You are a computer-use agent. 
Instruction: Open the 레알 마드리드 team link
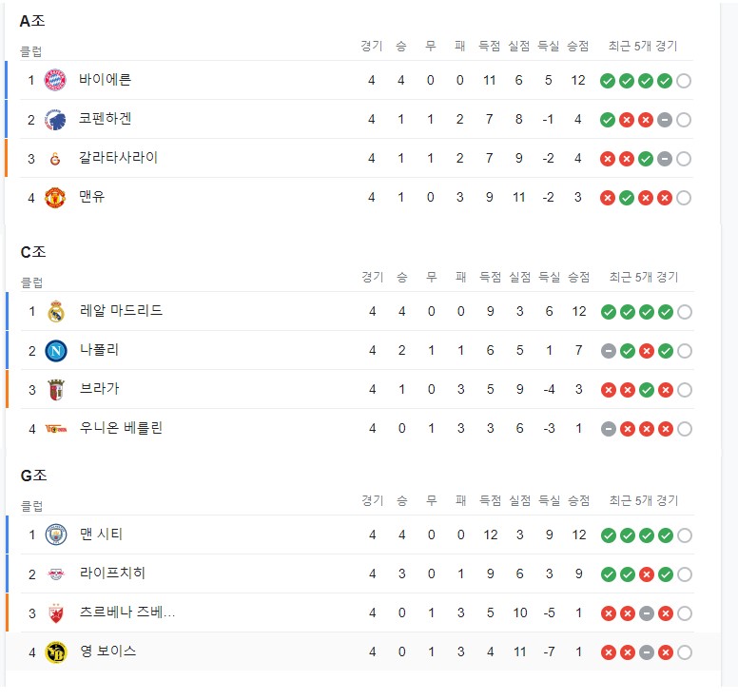121,311
